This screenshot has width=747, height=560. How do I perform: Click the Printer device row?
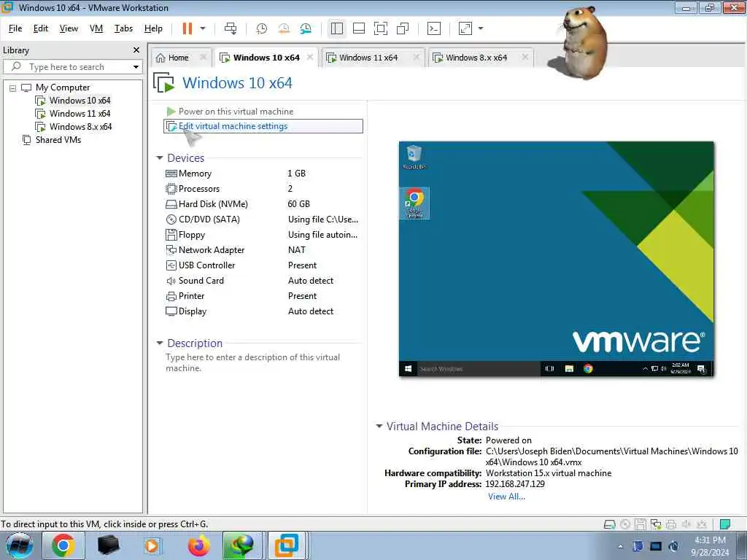(x=263, y=296)
